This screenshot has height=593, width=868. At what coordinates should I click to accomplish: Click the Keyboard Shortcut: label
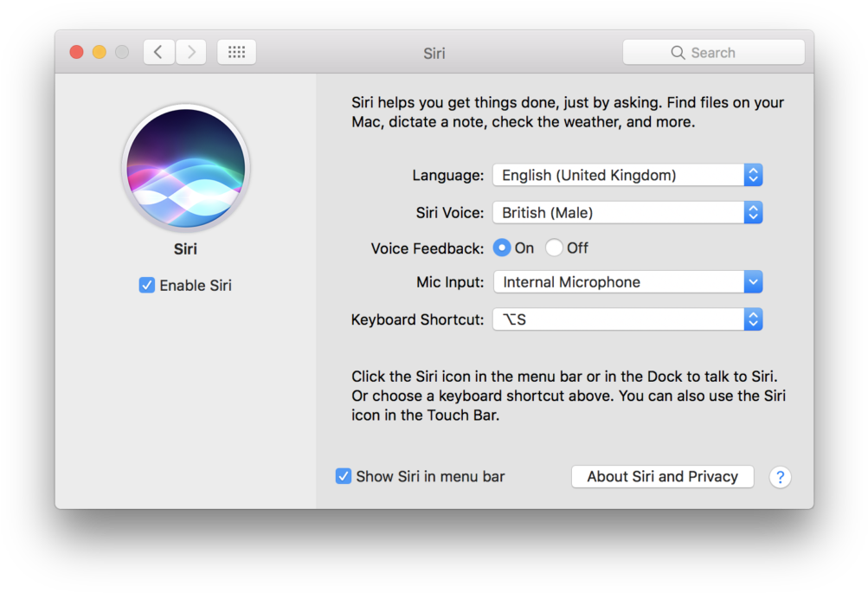tap(417, 320)
